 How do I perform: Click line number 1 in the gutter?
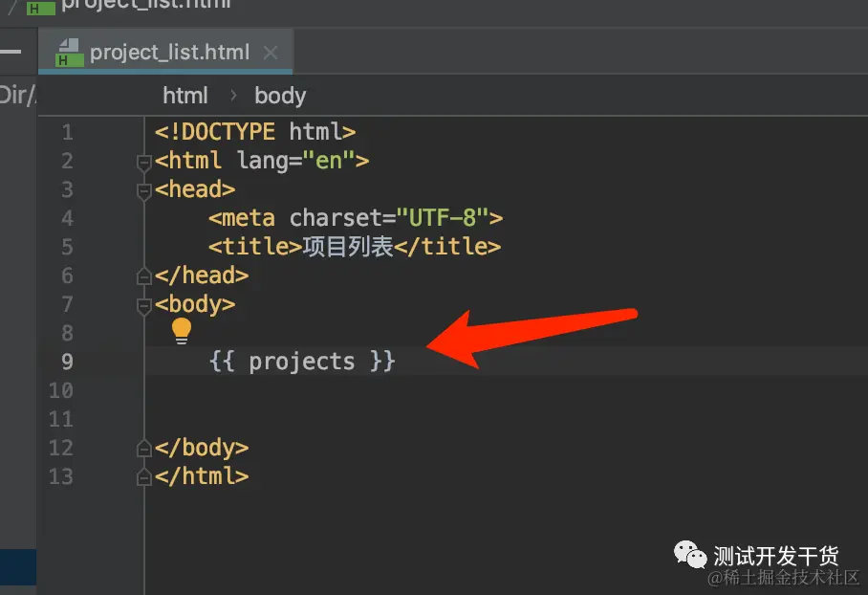pos(67,132)
